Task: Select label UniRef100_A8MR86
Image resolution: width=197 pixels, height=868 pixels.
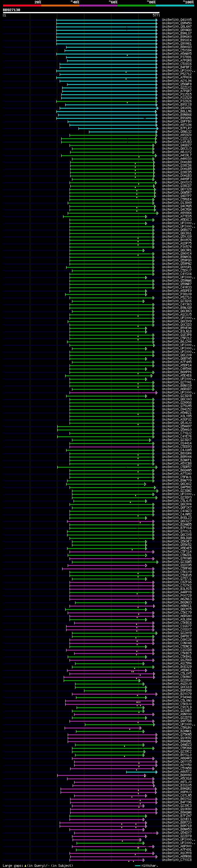Action: coord(177,857)
